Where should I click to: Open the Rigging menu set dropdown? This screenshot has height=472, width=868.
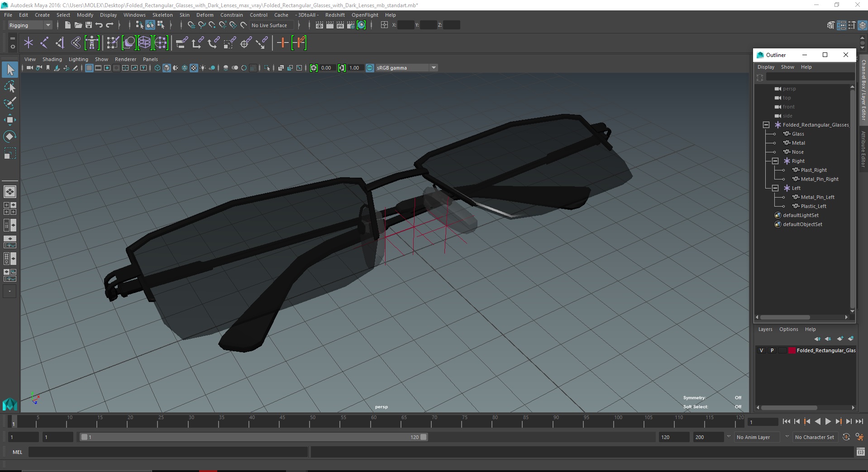[30, 25]
